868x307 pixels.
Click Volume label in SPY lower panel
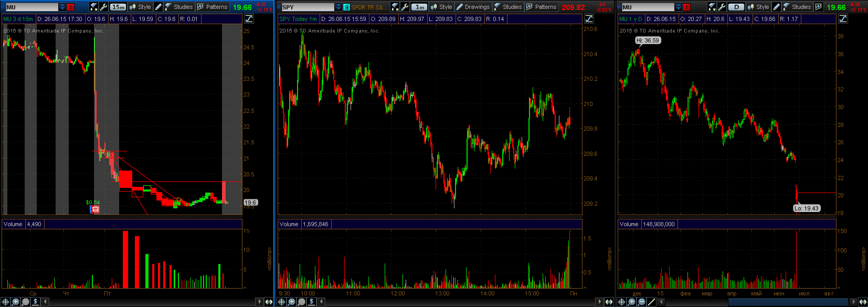pyautogui.click(x=289, y=224)
